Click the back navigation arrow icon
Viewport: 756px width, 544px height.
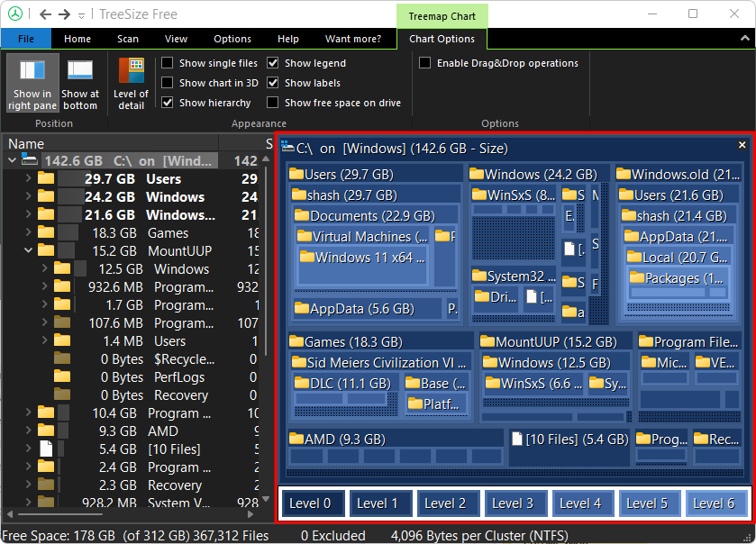[x=44, y=14]
